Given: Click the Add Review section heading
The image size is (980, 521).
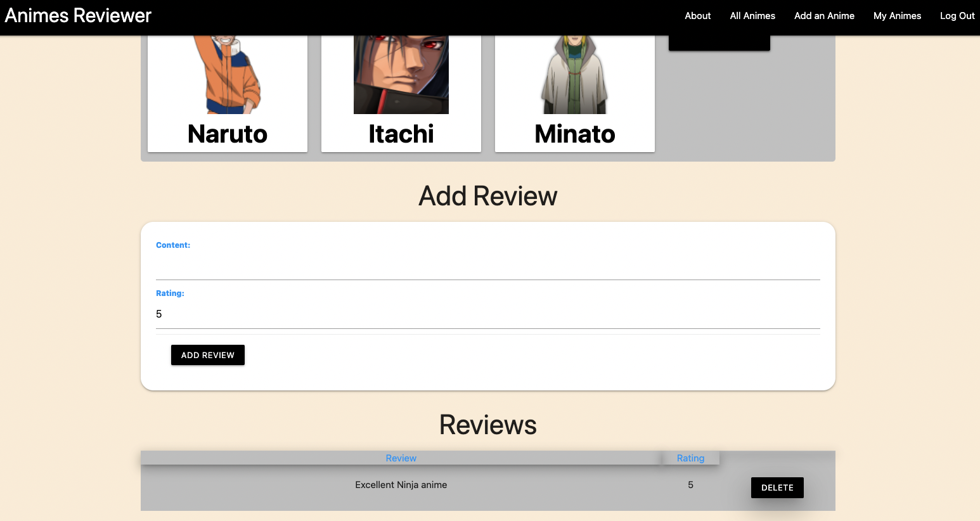Looking at the screenshot, I should point(487,196).
